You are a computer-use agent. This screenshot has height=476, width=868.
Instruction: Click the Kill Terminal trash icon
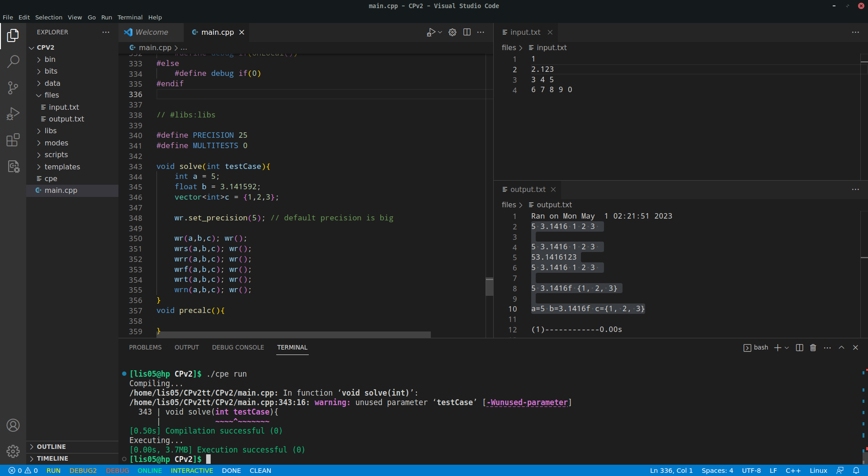tap(813, 348)
